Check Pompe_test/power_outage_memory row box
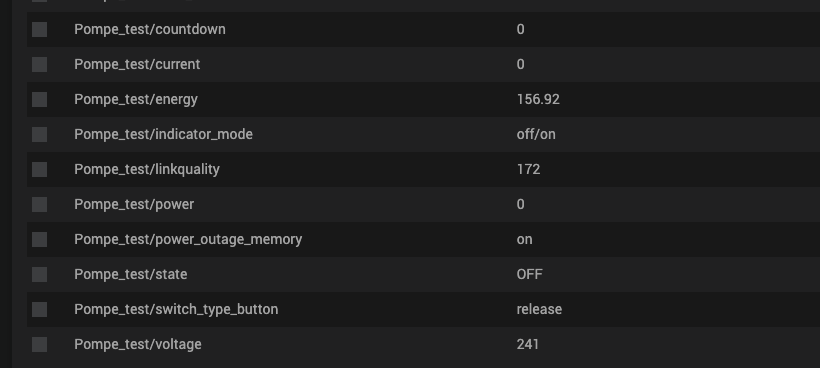 pyautogui.click(x=39, y=239)
